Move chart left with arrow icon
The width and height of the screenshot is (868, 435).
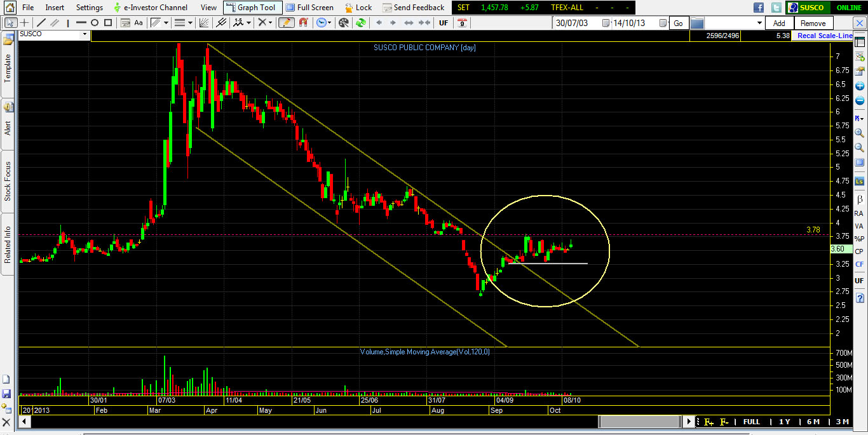click(x=379, y=23)
